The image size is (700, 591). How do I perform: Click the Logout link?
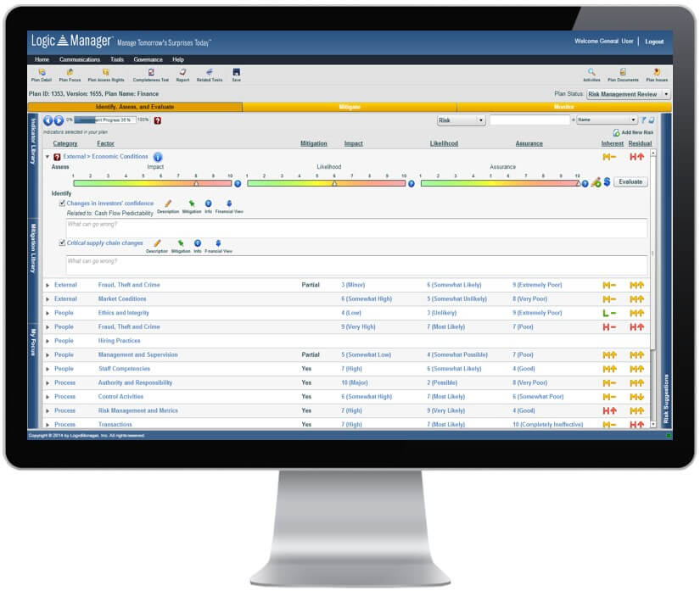pyautogui.click(x=654, y=42)
